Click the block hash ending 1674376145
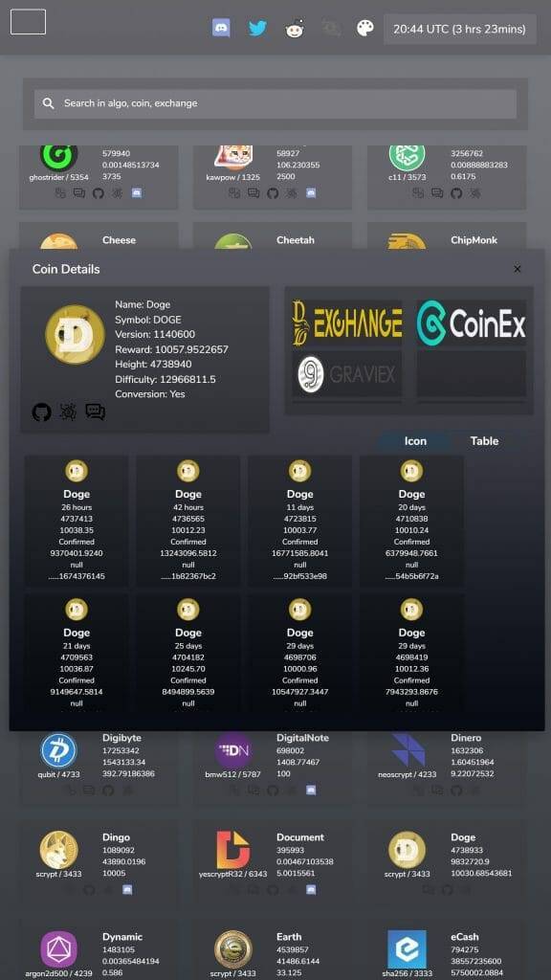The width and height of the screenshot is (551, 980). coord(77,576)
